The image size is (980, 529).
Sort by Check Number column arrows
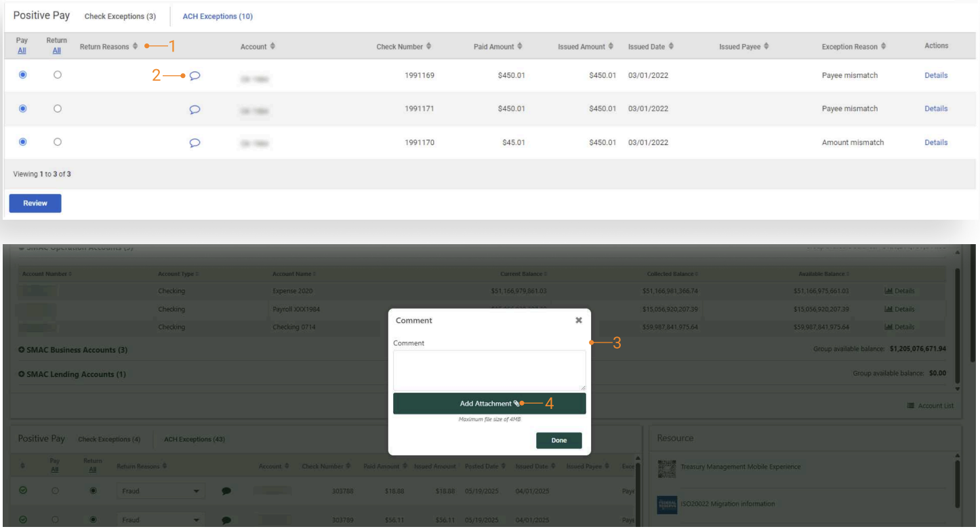(x=428, y=47)
